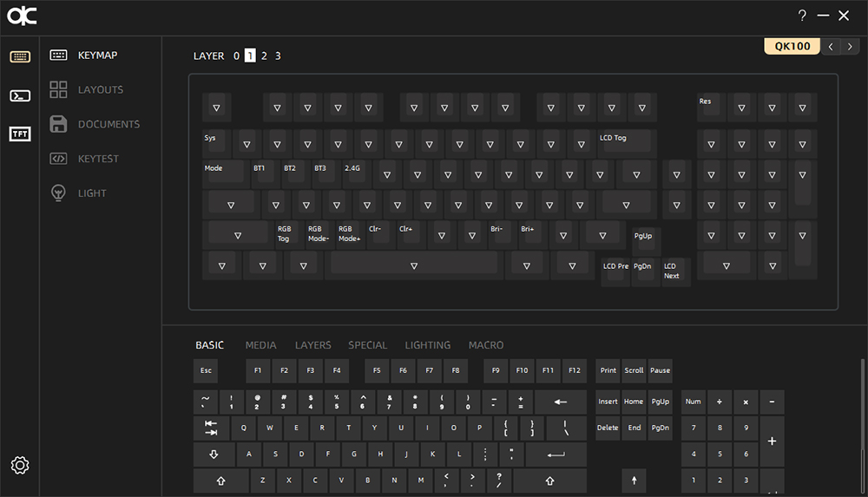Go to previous device with left chevron
This screenshot has height=497, width=868.
[831, 47]
